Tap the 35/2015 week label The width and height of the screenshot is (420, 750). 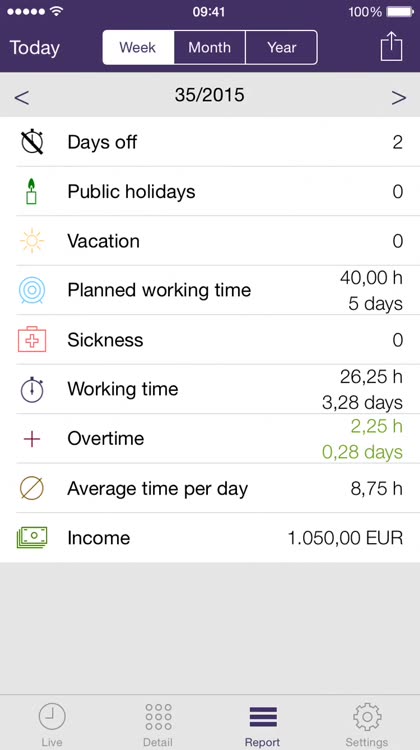coord(210,95)
